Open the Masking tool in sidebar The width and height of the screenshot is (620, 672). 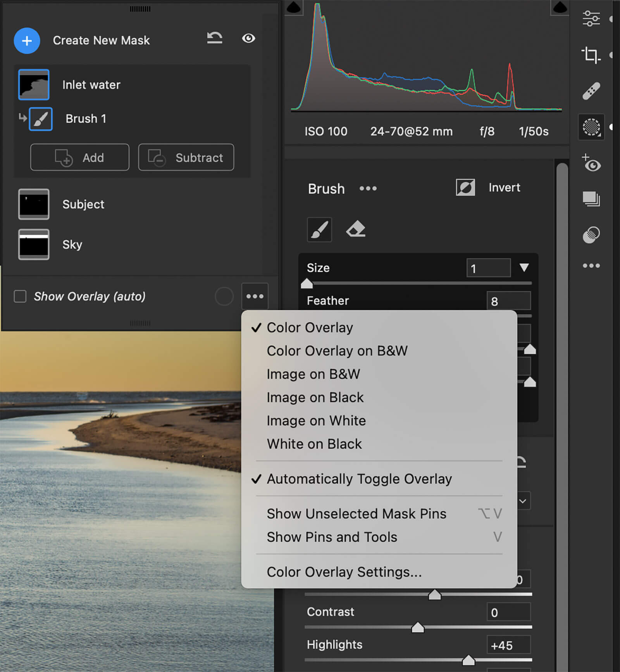[x=591, y=127]
